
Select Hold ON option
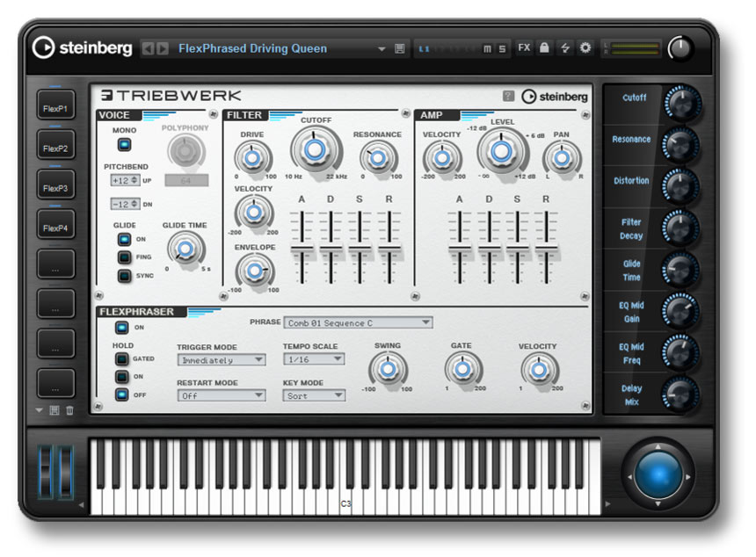click(121, 376)
